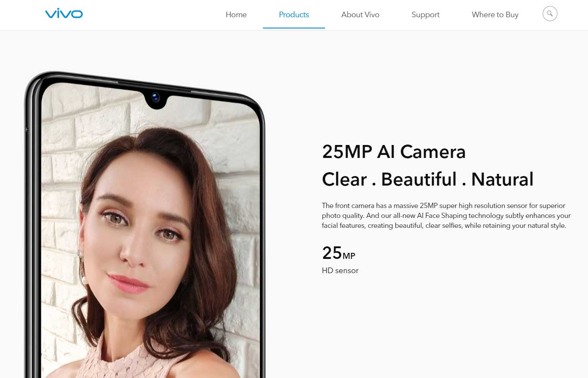This screenshot has width=588, height=378.
Task: Click the "HD sensor" label
Action: [340, 271]
